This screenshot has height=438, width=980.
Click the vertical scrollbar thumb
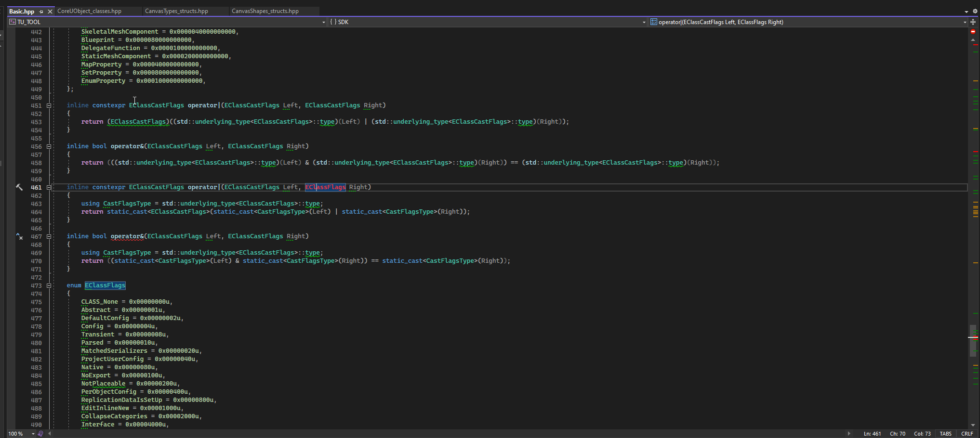pos(973,341)
